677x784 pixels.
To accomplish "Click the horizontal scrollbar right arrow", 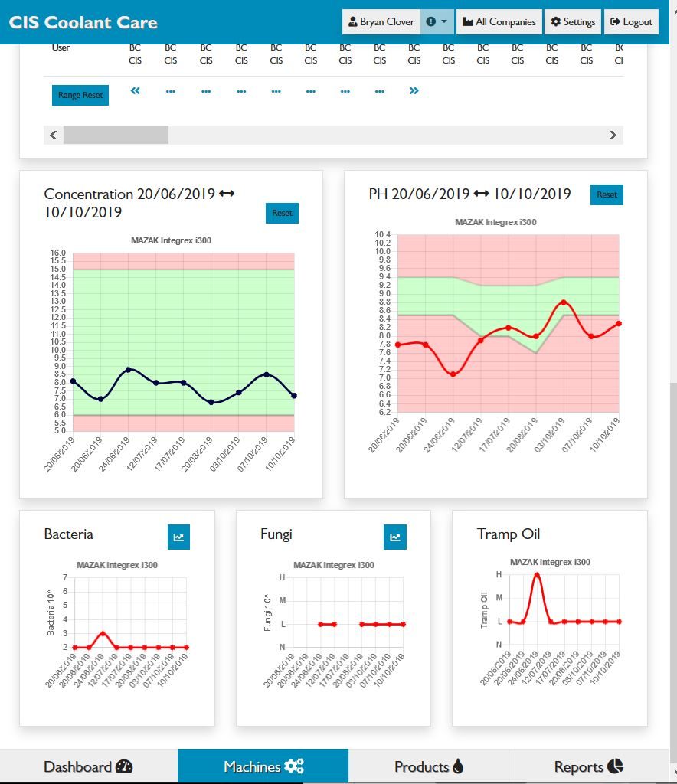I will point(613,136).
